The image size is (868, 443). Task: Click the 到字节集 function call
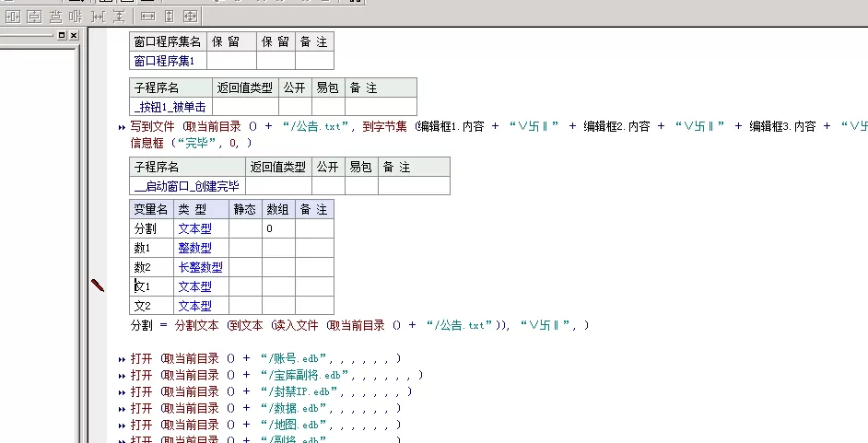click(385, 127)
